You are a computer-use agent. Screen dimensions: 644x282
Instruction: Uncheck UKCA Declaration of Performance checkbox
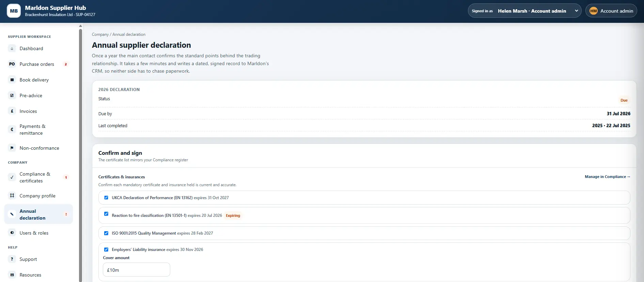click(106, 198)
